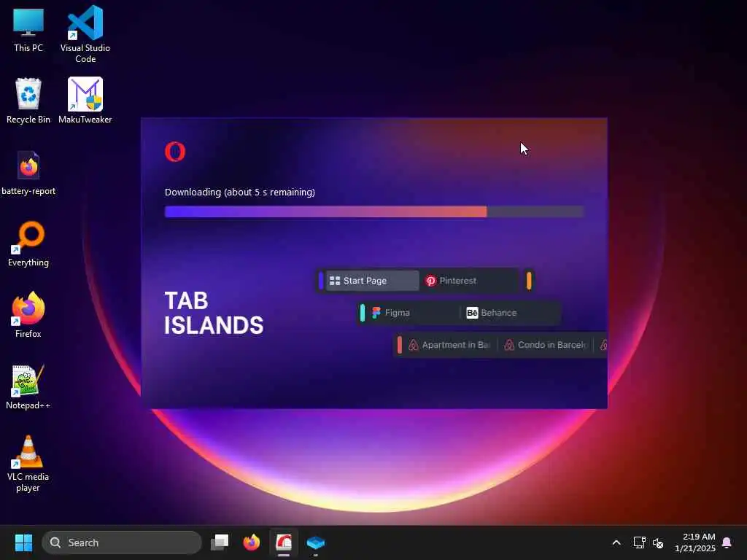Open the Windows Start menu
The height and width of the screenshot is (560, 747).
point(23,542)
